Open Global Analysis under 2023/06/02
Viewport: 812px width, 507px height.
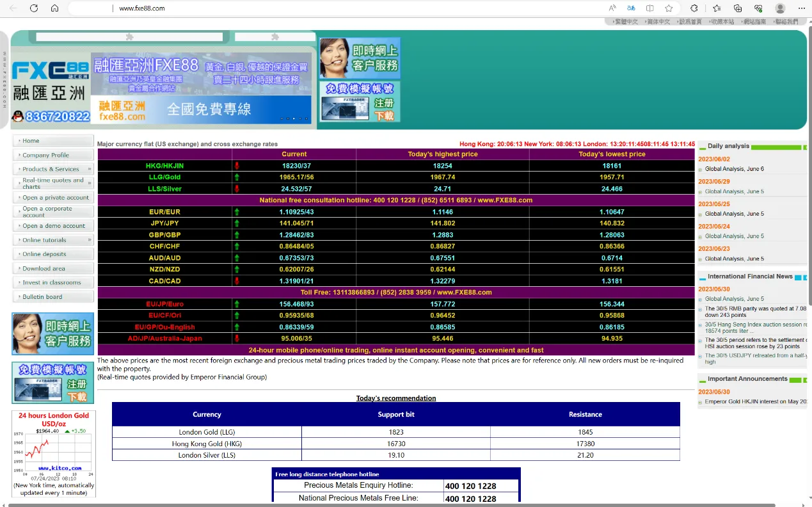click(x=734, y=169)
